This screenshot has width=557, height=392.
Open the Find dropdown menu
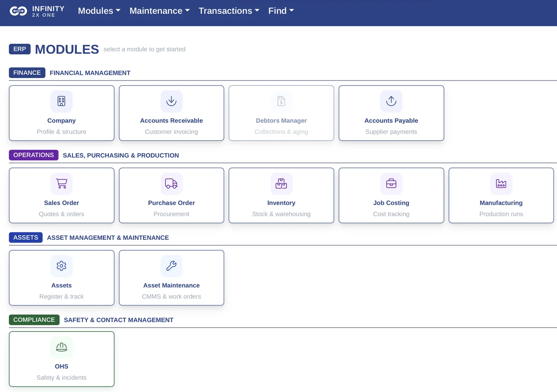point(281,11)
